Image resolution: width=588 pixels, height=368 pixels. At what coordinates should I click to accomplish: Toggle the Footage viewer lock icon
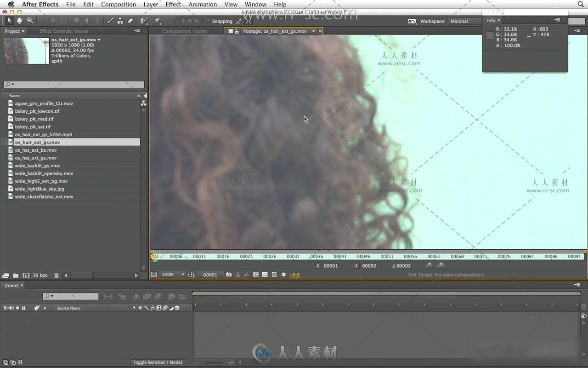[x=237, y=31]
